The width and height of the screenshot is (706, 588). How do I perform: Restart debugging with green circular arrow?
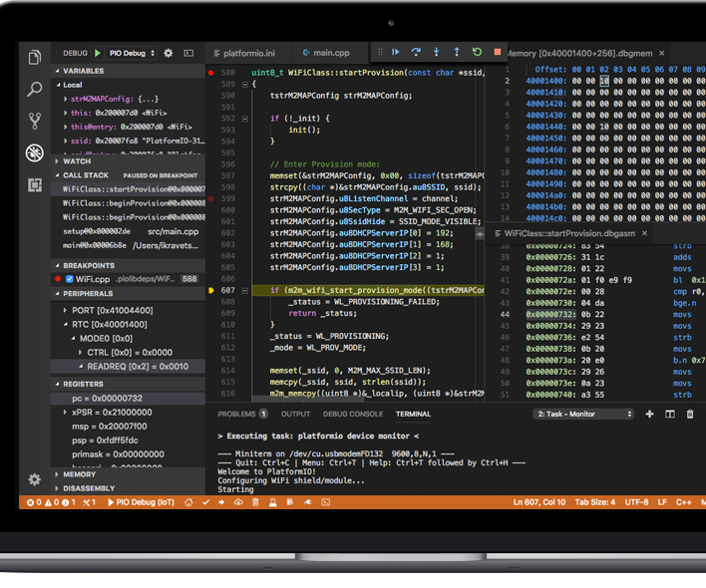[478, 52]
